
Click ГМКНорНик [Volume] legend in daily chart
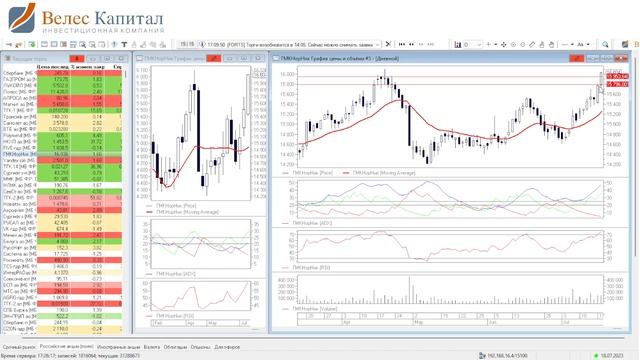(310, 309)
